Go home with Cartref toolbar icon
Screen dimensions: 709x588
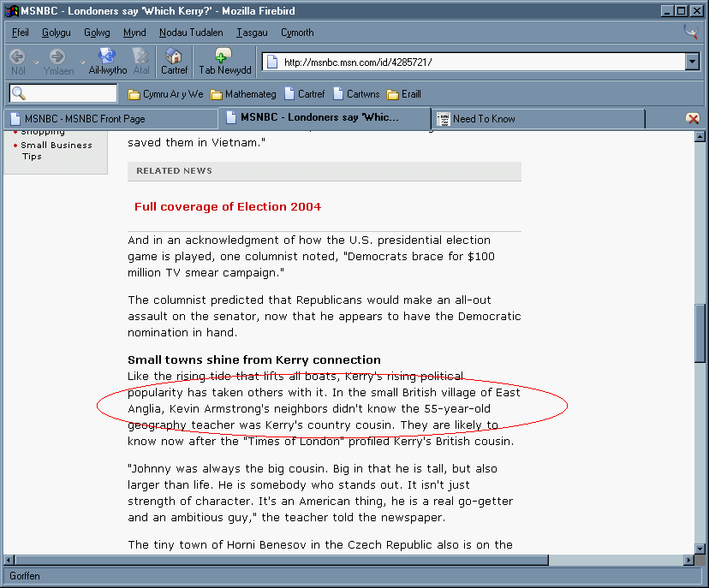click(x=174, y=56)
